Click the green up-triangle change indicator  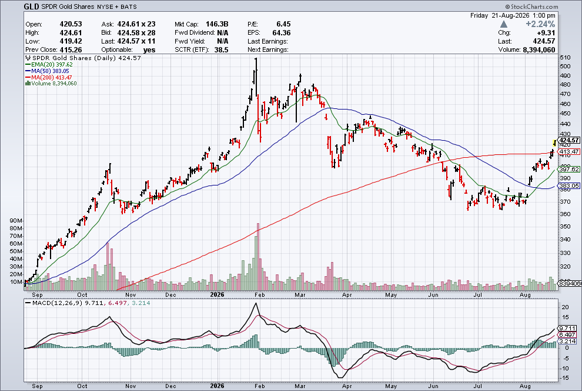[x=503, y=24]
